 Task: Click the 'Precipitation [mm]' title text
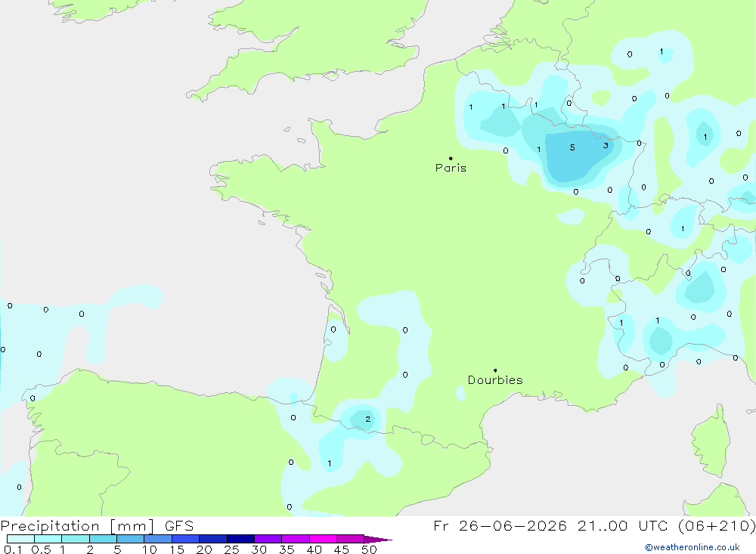coord(77,526)
